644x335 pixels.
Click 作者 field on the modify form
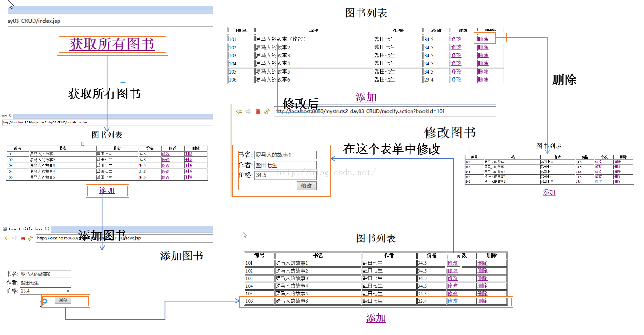285,165
